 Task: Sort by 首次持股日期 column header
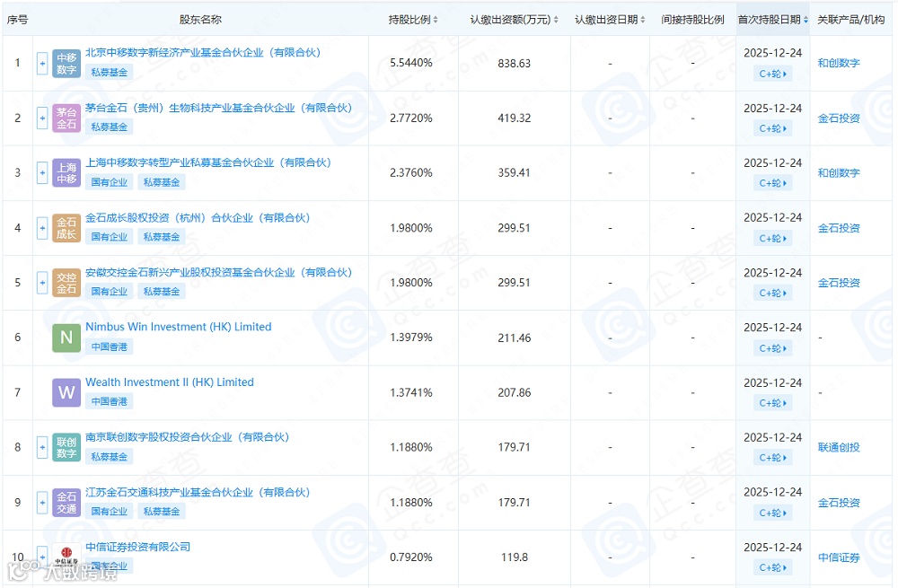[773, 20]
